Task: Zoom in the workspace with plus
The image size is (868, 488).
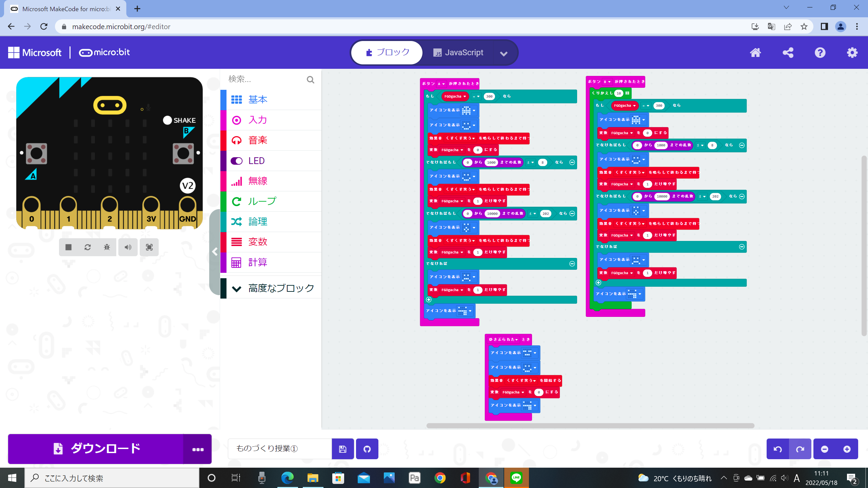Action: (847, 449)
